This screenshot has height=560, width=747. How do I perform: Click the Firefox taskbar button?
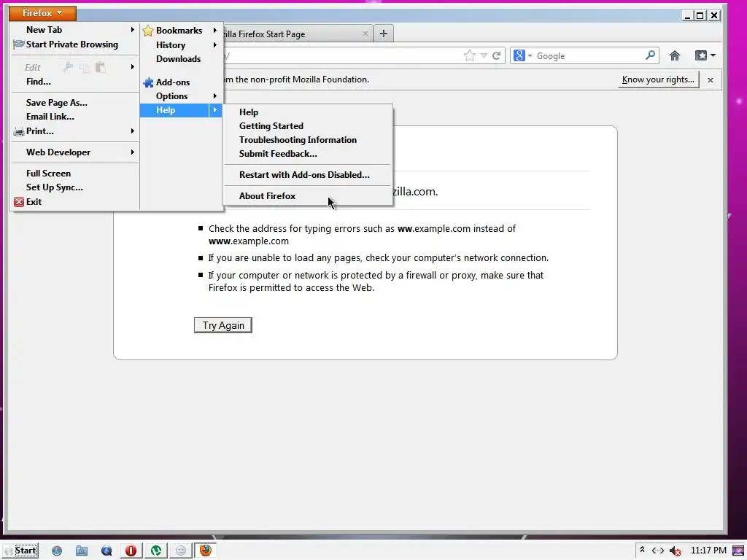(x=205, y=551)
